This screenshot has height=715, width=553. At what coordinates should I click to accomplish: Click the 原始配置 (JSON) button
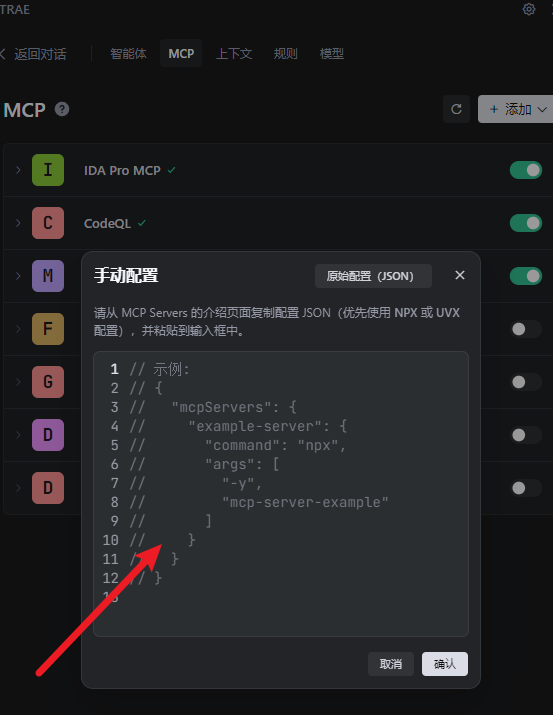click(x=373, y=276)
